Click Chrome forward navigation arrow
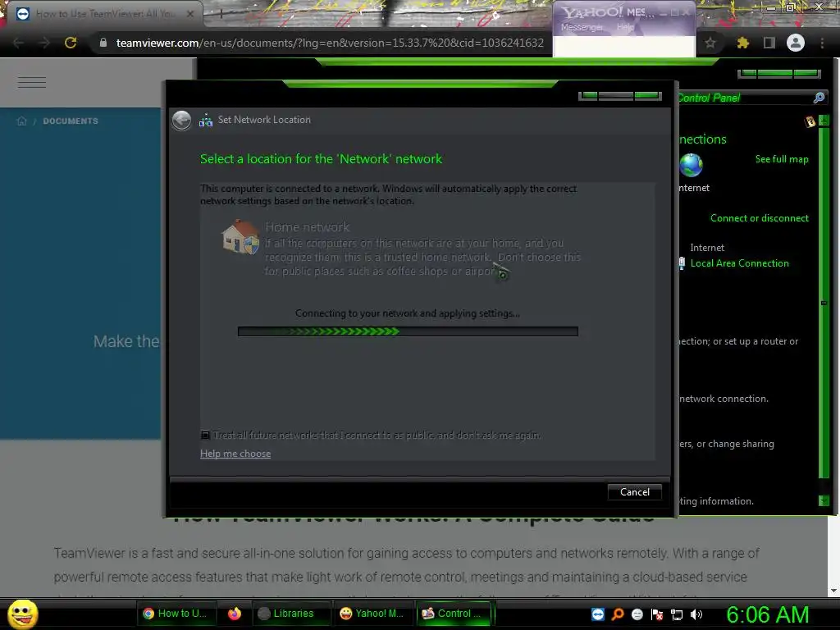 pyautogui.click(x=44, y=43)
